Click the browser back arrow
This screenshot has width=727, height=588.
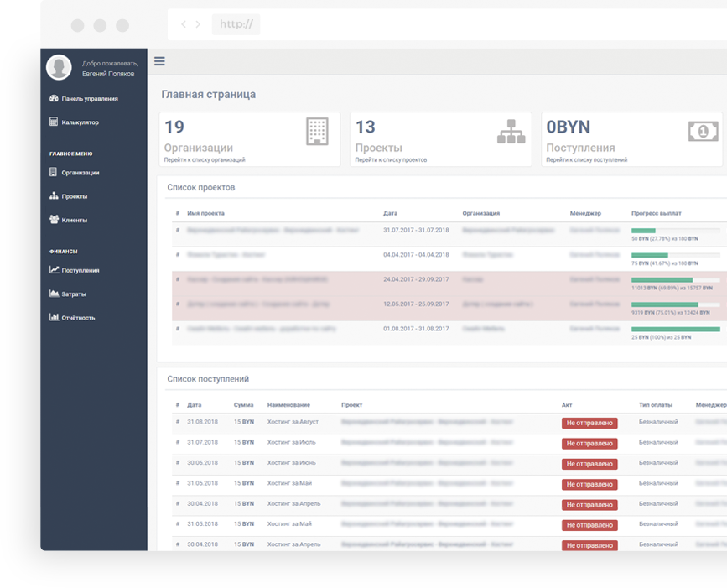pyautogui.click(x=184, y=24)
